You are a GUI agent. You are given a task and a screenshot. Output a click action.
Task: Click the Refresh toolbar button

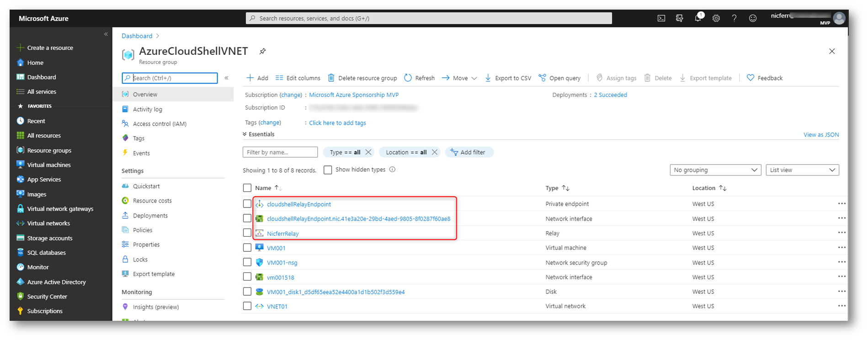point(419,78)
